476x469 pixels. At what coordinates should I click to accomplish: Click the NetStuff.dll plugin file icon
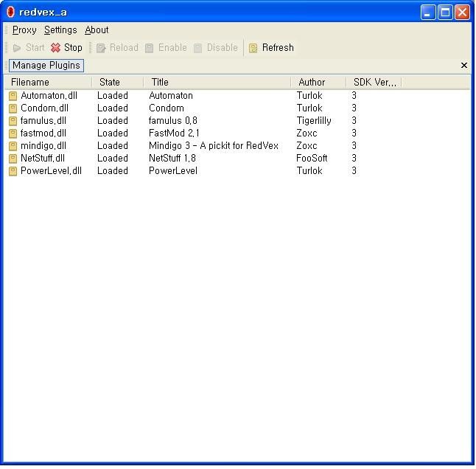pyautogui.click(x=13, y=159)
